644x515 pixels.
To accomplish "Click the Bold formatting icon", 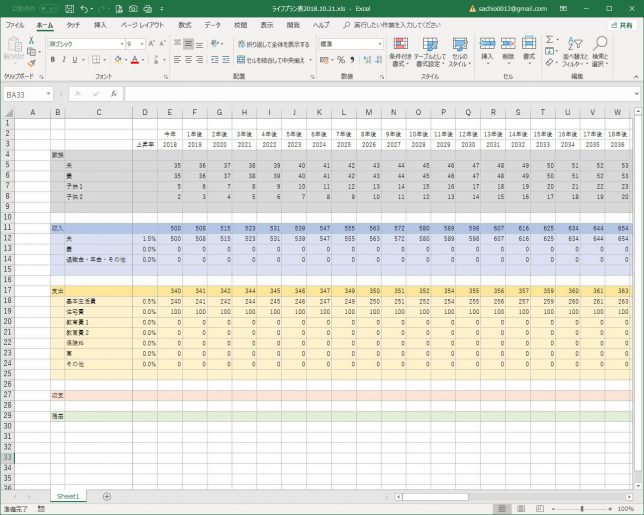I will point(52,60).
